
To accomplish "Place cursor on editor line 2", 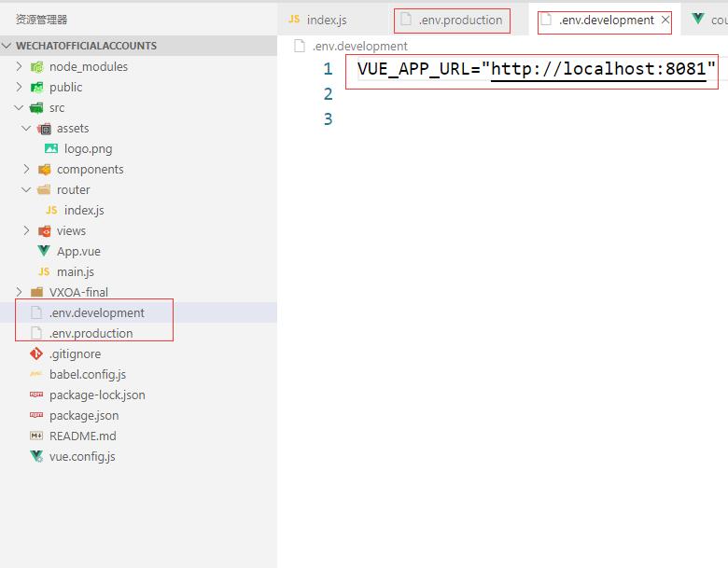I will 467,93.
